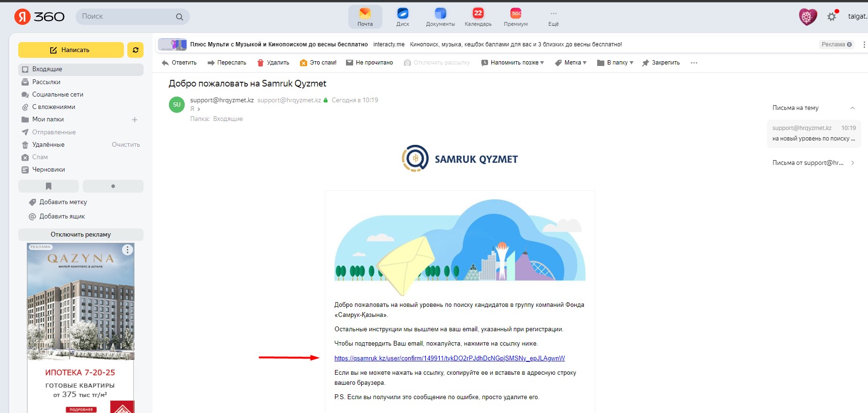Image resolution: width=868 pixels, height=413 pixels.
Task: Open the user avatar heart icon
Action: click(x=808, y=17)
